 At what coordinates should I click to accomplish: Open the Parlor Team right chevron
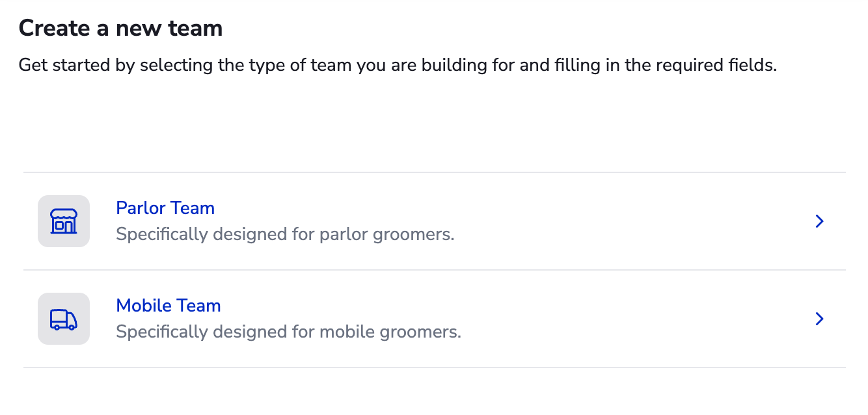(x=819, y=222)
